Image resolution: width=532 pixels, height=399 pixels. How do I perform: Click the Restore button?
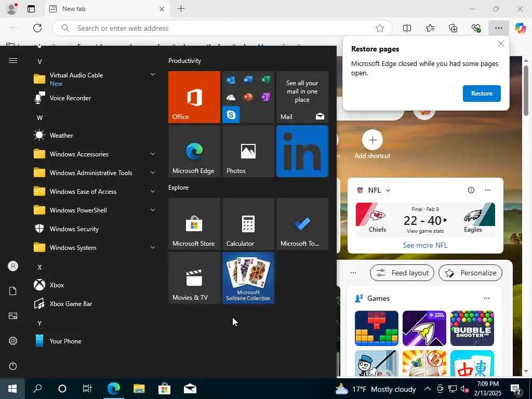coord(482,94)
